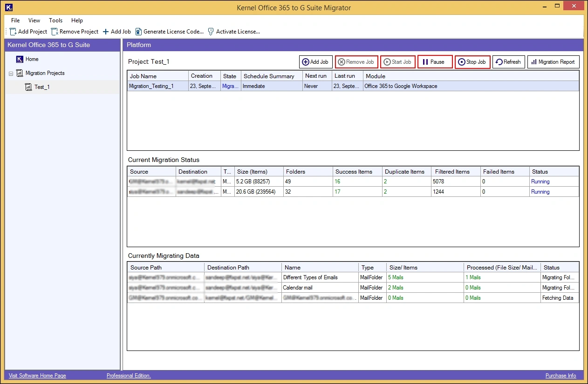Pause the running migration job
The height and width of the screenshot is (384, 588).
click(435, 62)
